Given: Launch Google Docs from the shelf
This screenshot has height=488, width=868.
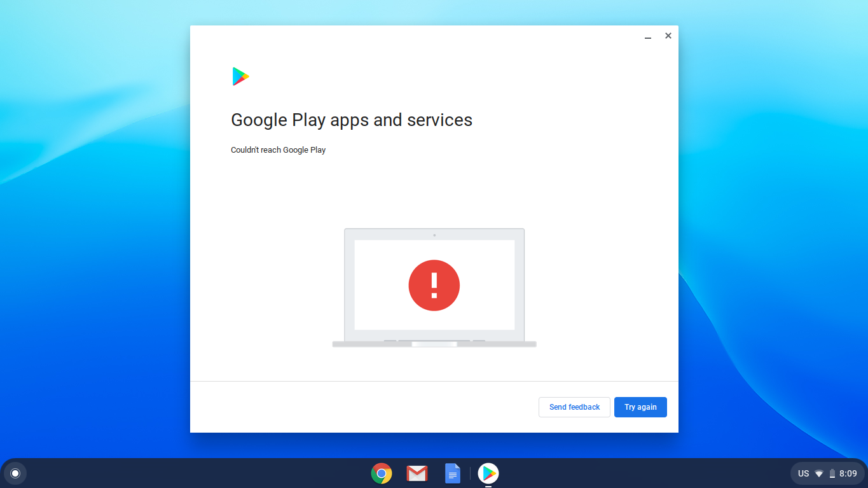Looking at the screenshot, I should click(453, 473).
